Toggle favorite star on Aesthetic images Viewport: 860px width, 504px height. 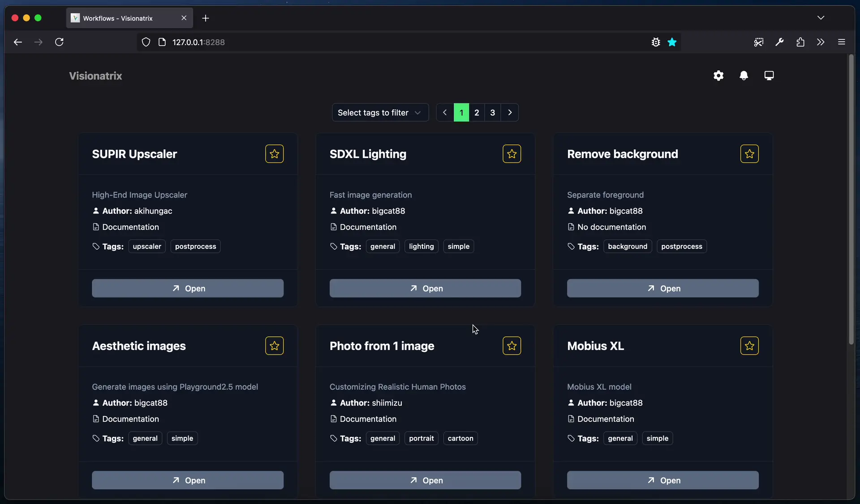tap(274, 346)
